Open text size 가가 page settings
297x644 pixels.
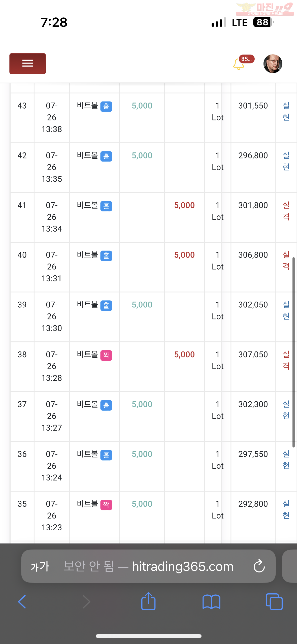[x=40, y=566]
